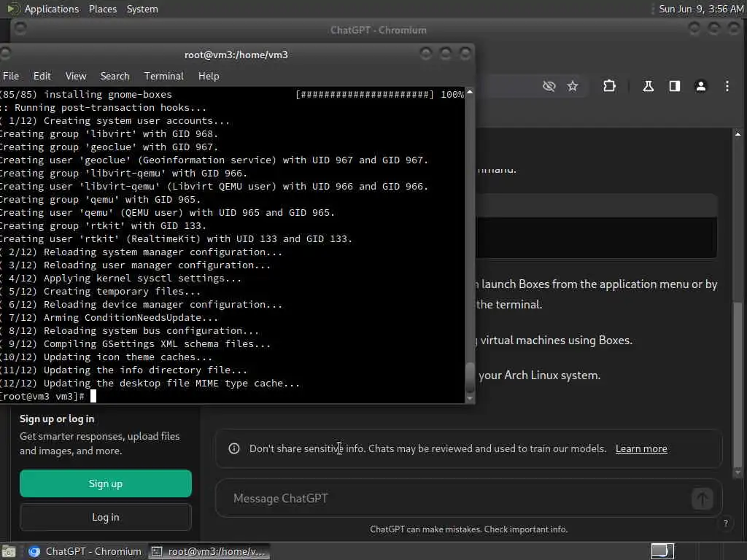
Task: Open the Search menu in terminal
Action: tap(115, 76)
